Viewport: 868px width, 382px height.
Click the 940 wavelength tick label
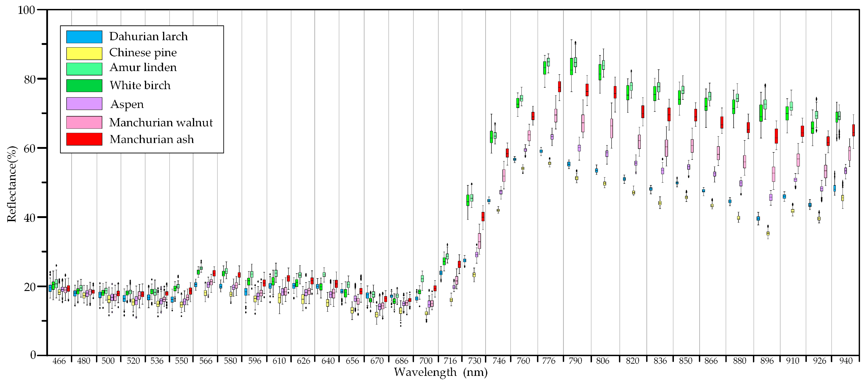[x=846, y=361]
